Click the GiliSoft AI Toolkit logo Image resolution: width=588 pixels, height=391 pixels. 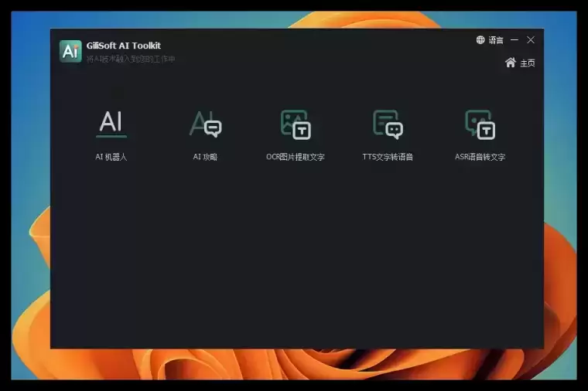pos(70,51)
